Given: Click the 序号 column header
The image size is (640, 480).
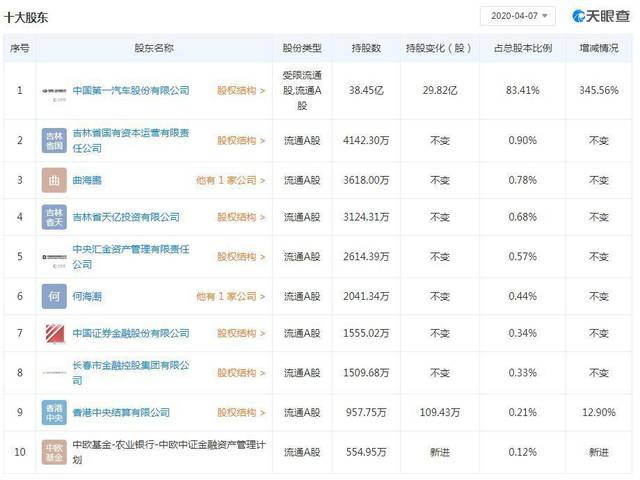Looking at the screenshot, I should pyautogui.click(x=20, y=48).
